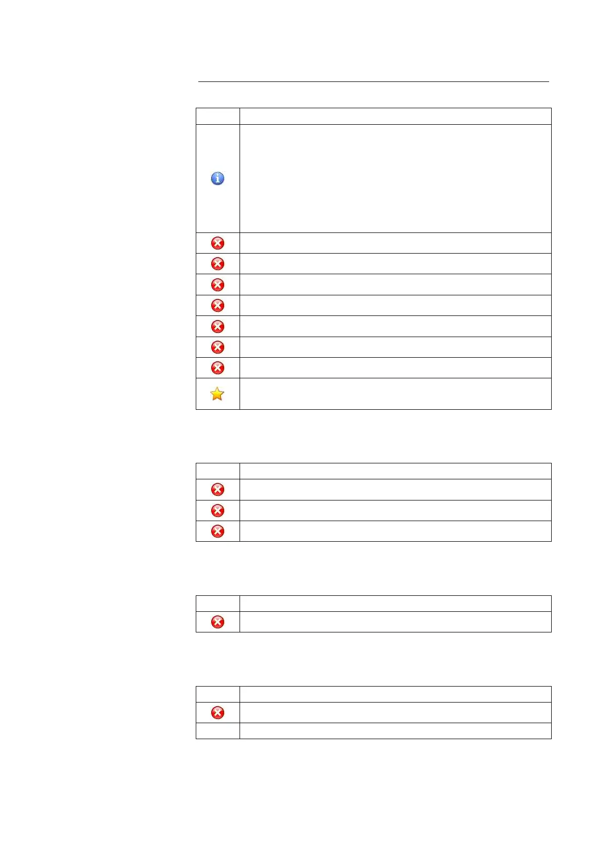This screenshot has width=613, height=868.
Task: Click the middle red error icon in the second table
Action: (x=217, y=511)
